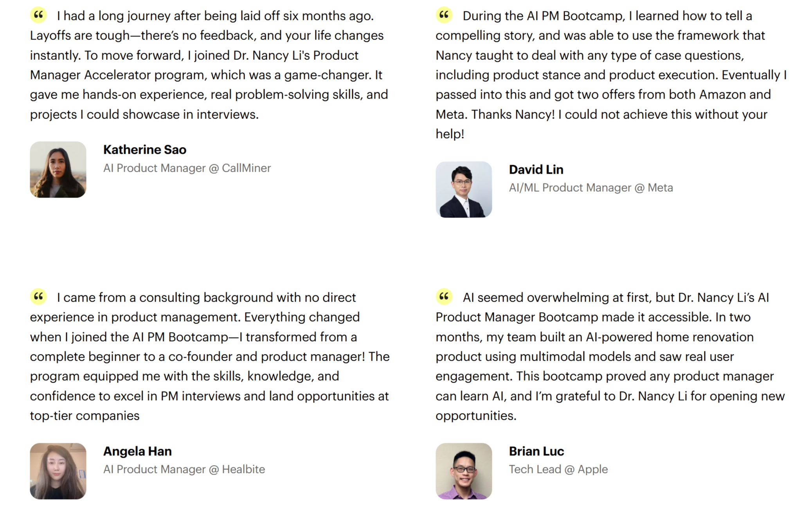Click the testimonial about AI-powered home renovation

[610, 356]
